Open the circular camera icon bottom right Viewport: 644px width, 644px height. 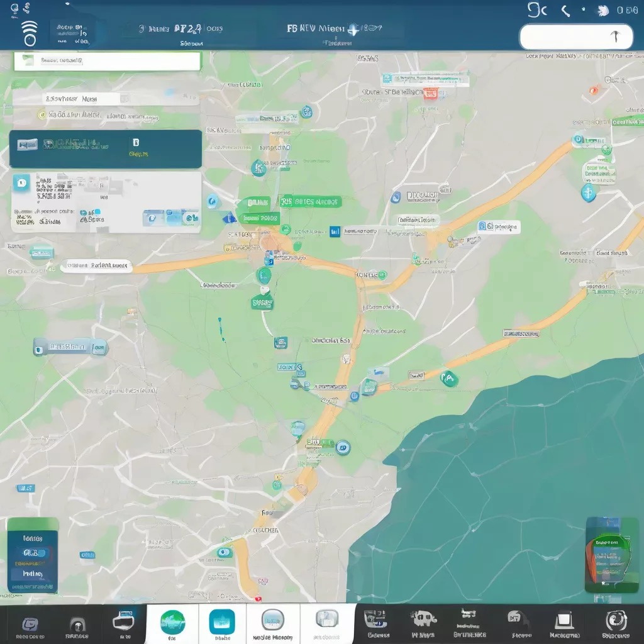(x=616, y=621)
